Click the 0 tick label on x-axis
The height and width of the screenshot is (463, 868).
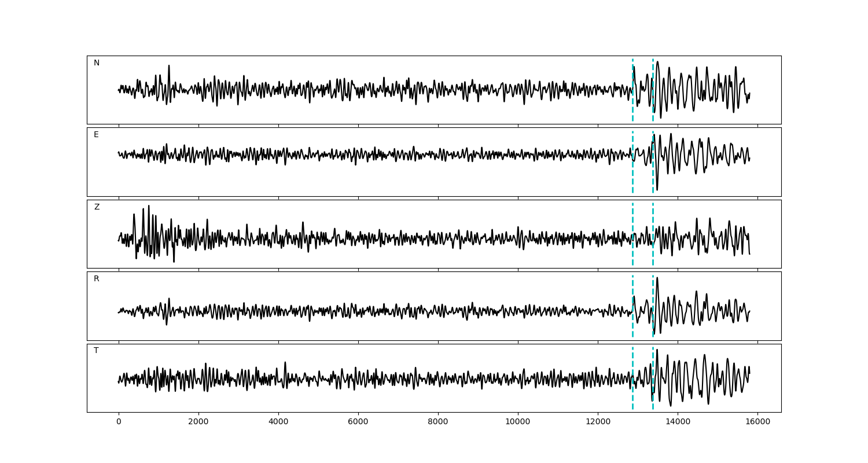119,422
